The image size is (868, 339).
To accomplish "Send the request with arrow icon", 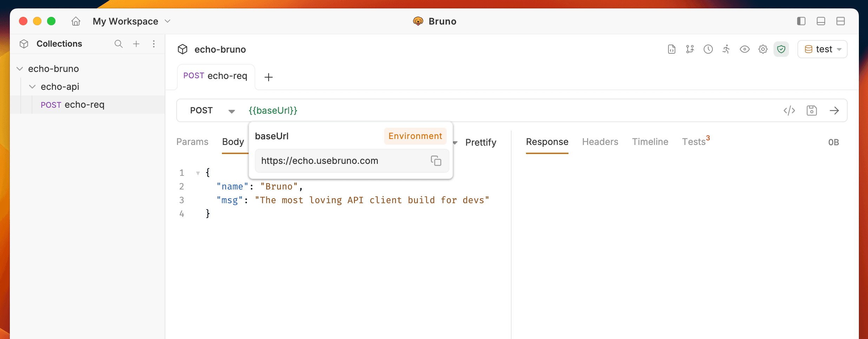I will coord(834,111).
